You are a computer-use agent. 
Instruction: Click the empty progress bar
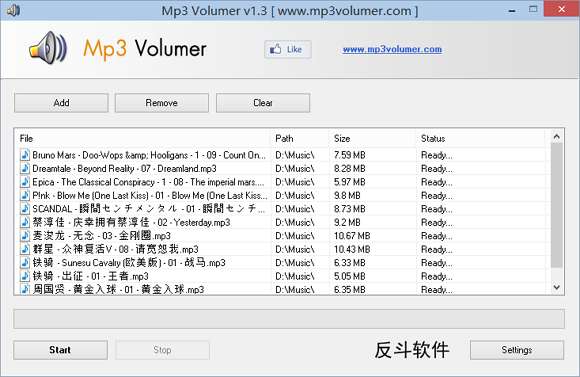pos(289,319)
